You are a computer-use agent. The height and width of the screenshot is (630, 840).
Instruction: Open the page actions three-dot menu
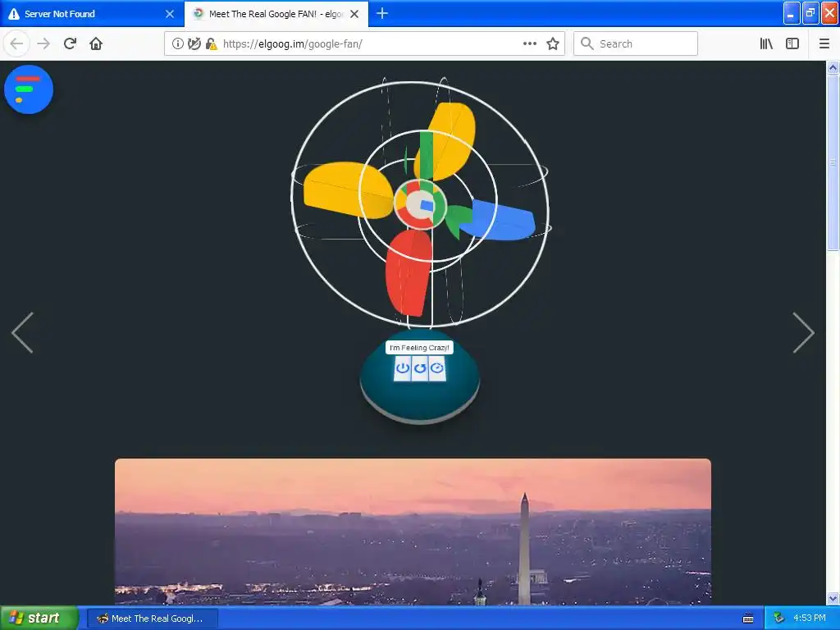pos(529,44)
